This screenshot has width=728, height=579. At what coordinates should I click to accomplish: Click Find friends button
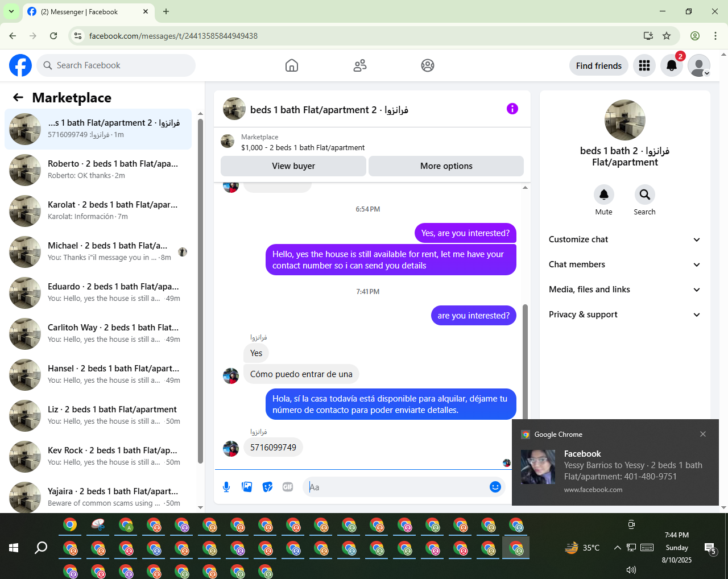(x=599, y=65)
